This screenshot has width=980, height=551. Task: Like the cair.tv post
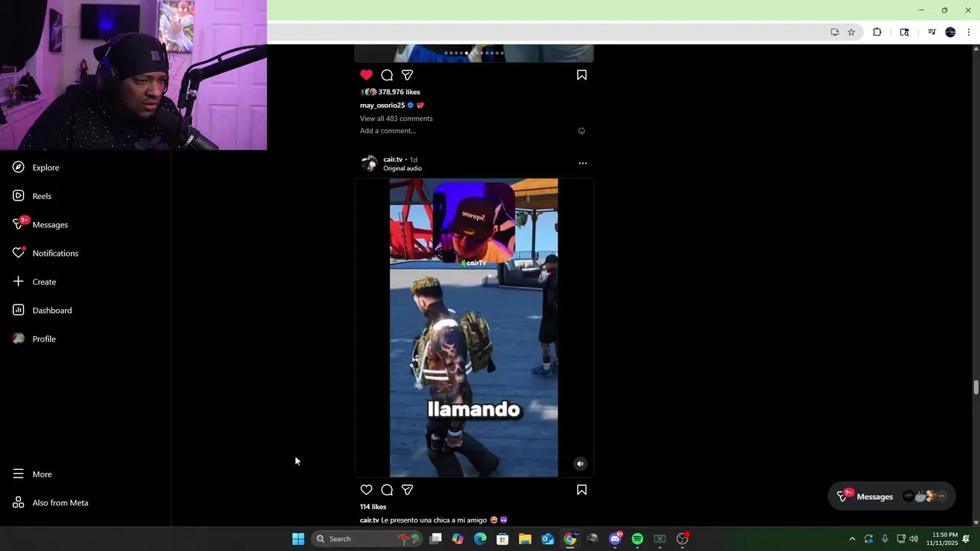coord(366,490)
